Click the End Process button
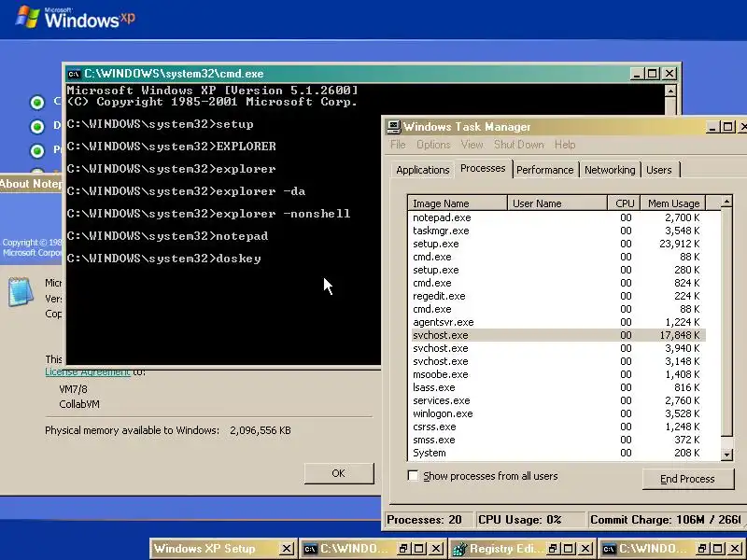This screenshot has width=747, height=560. coord(687,479)
